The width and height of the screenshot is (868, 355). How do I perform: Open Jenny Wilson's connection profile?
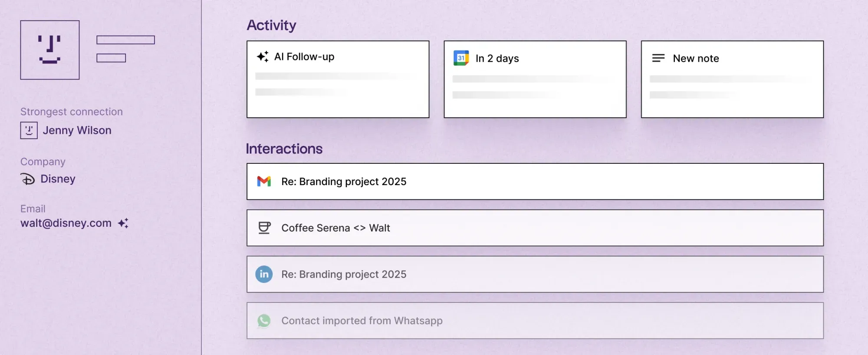pyautogui.click(x=77, y=130)
